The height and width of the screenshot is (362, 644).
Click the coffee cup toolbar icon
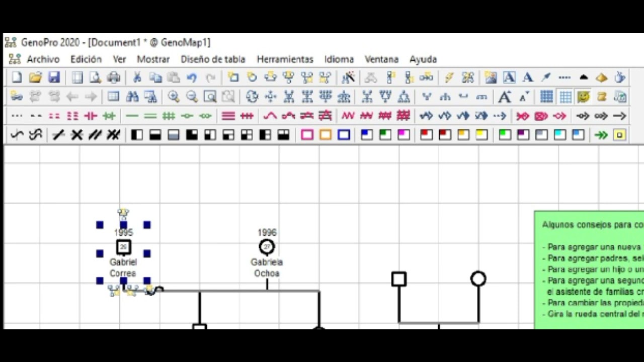tap(620, 77)
